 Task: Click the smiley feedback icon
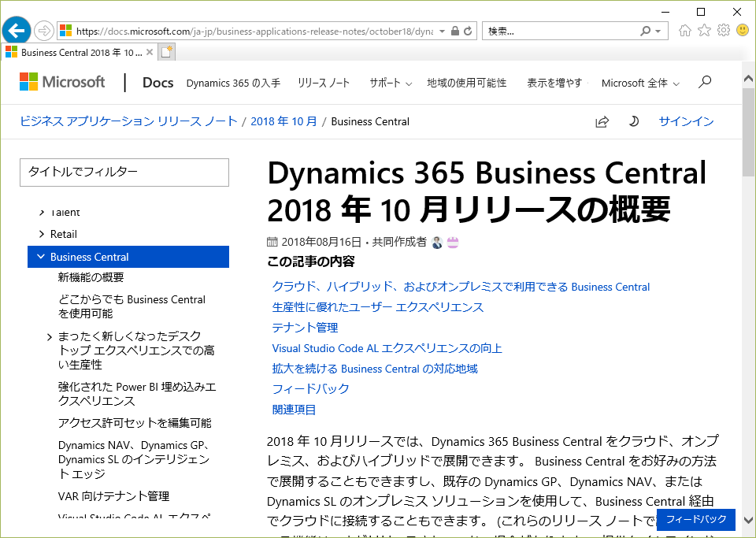tap(743, 31)
